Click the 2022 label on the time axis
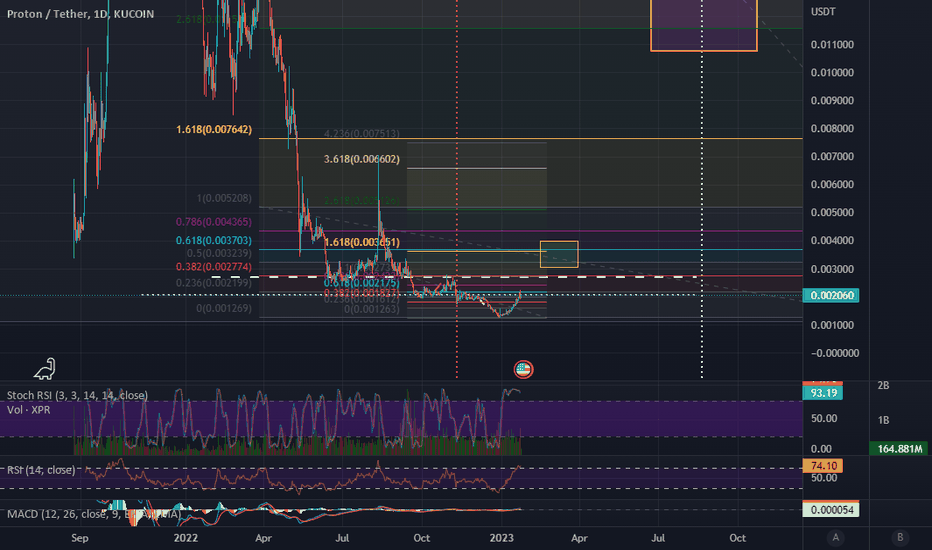This screenshot has width=932, height=550. [x=185, y=538]
